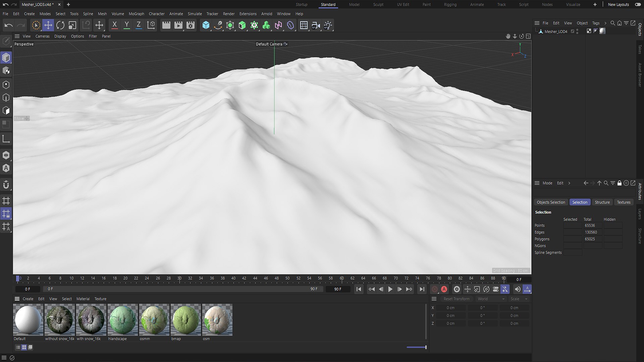Select the Rotate tool
Image resolution: width=644 pixels, height=362 pixels.
click(60, 25)
